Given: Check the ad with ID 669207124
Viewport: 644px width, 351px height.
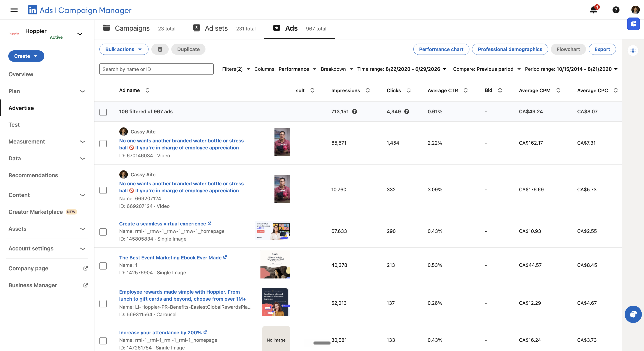Looking at the screenshot, I should (x=103, y=190).
